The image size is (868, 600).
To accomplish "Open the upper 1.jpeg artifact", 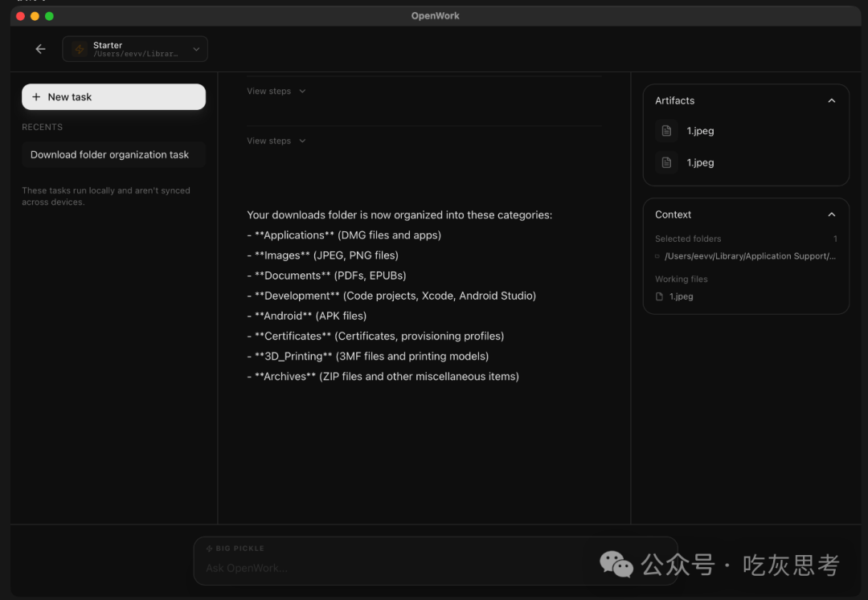I will pyautogui.click(x=745, y=131).
